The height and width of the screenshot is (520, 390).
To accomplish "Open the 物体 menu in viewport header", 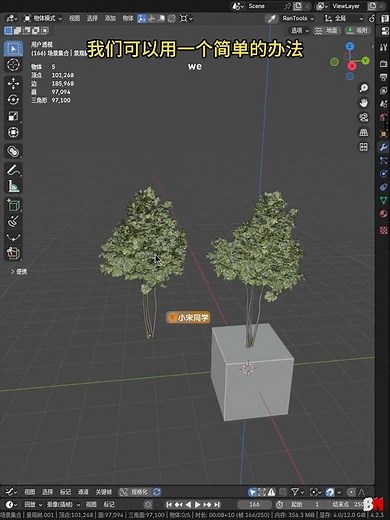I will (128, 18).
